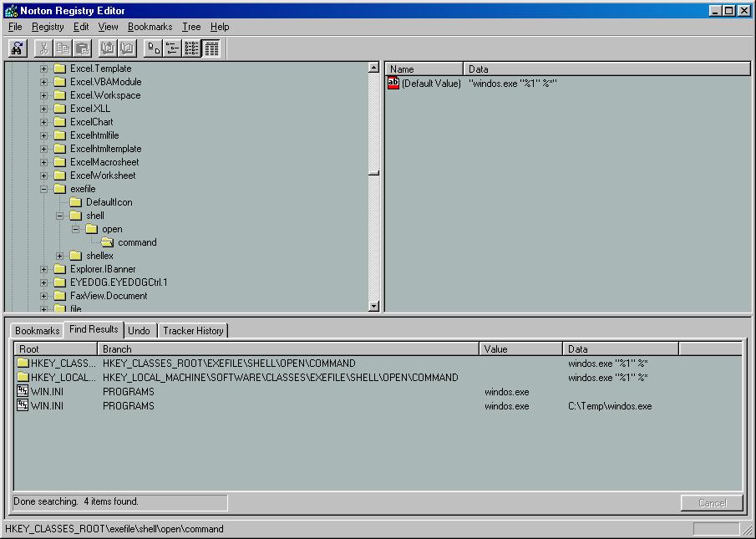Click the Paste toolbar icon
Image resolution: width=756 pixels, height=539 pixels.
click(83, 48)
